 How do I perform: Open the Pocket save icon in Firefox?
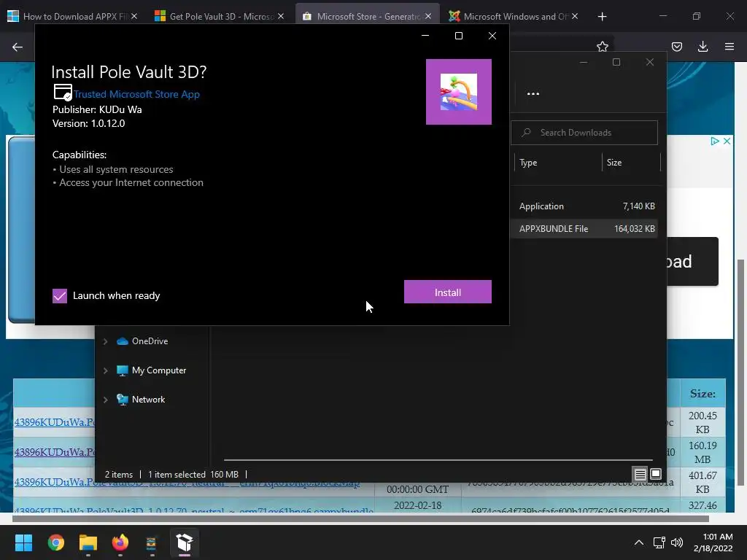tap(677, 47)
